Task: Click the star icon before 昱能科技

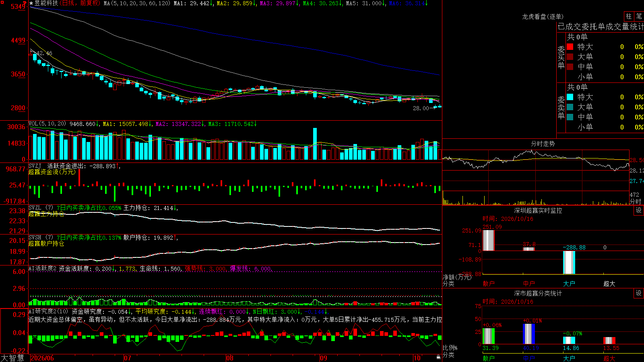Action: 31,3
